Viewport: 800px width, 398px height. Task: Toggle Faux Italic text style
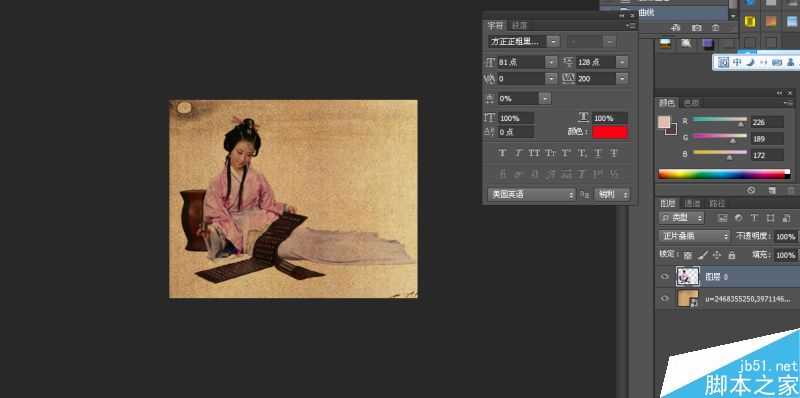(518, 153)
